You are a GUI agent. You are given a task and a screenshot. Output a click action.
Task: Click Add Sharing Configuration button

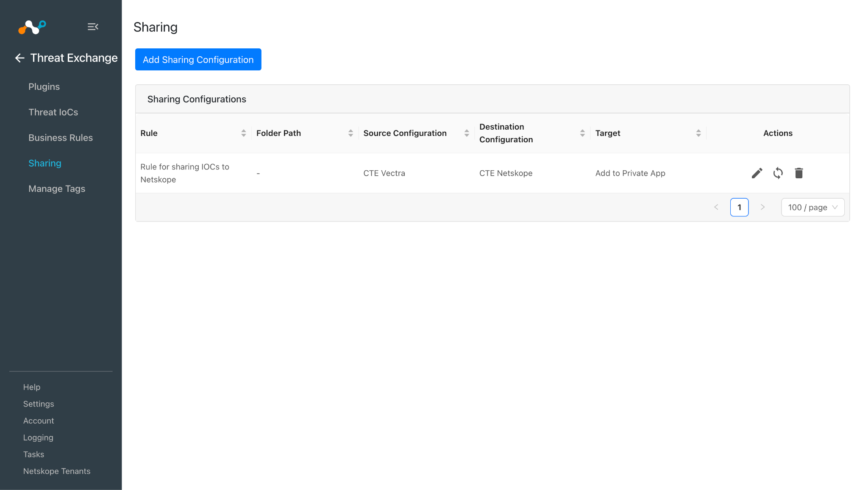coord(198,59)
